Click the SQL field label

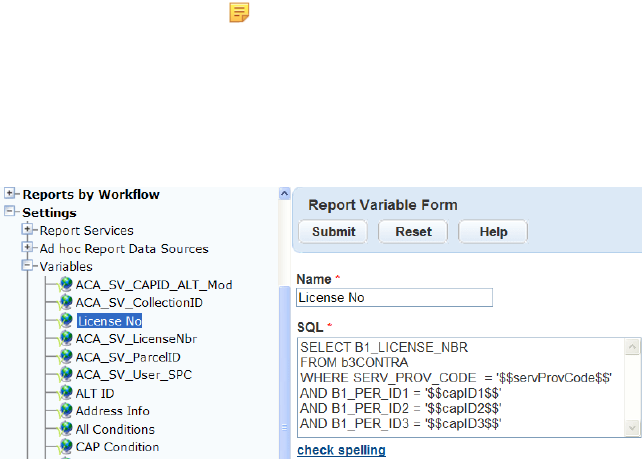tap(310, 327)
